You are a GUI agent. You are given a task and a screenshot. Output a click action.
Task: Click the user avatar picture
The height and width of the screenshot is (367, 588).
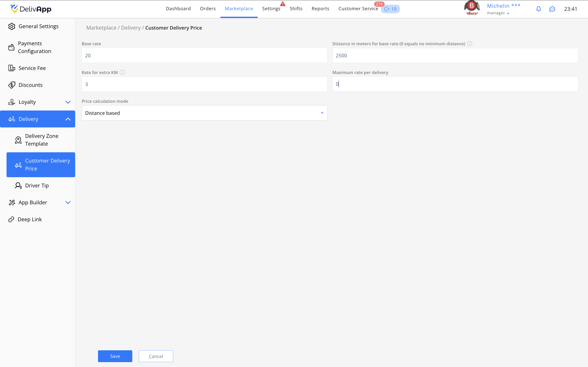(472, 8)
